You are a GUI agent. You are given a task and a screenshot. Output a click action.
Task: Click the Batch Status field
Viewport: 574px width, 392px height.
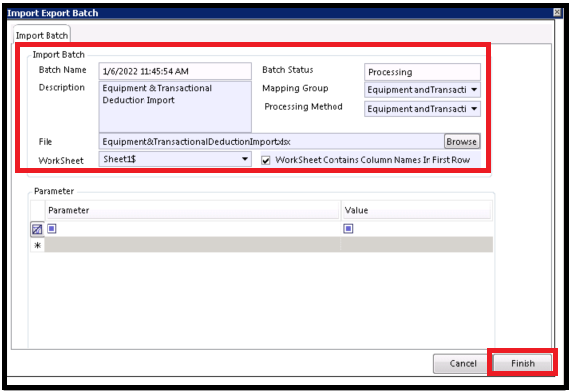pos(422,72)
